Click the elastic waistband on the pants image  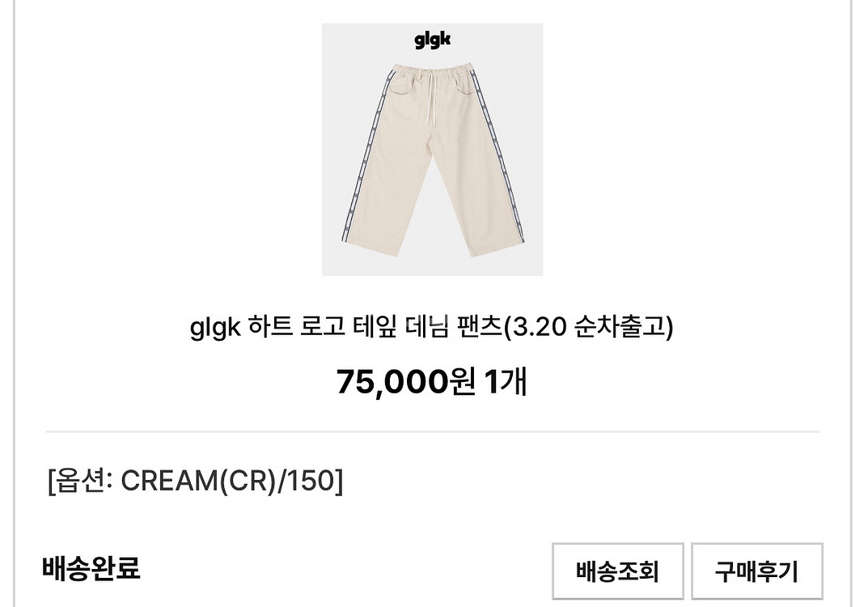click(x=430, y=71)
